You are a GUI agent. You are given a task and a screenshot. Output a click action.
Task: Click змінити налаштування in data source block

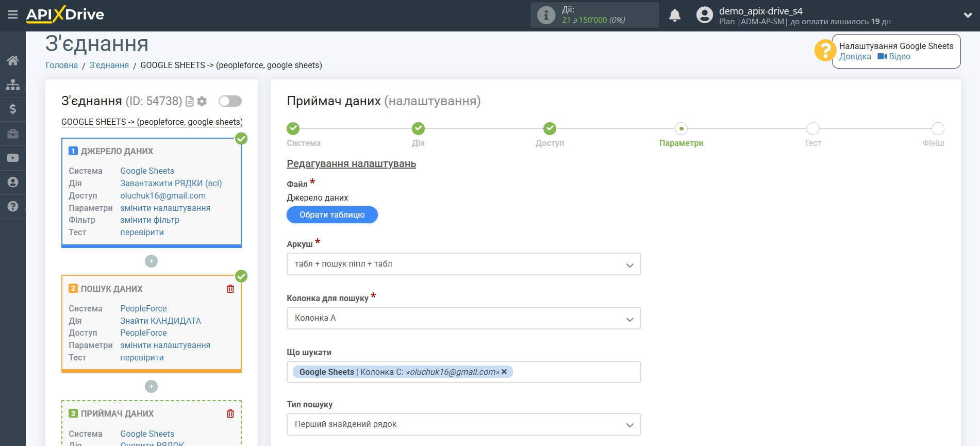(165, 208)
